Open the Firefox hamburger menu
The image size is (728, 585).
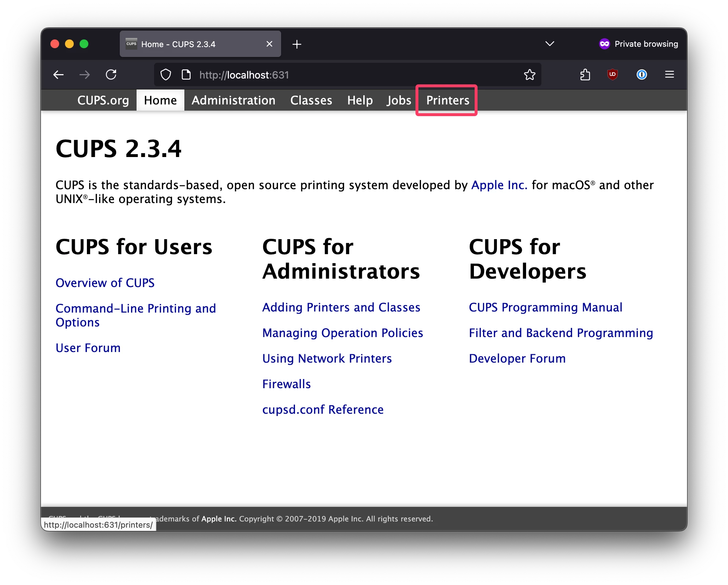coord(669,74)
